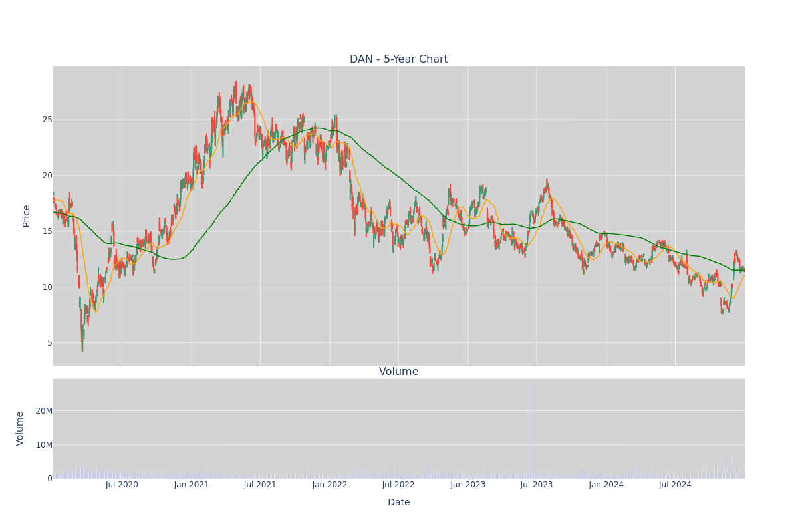Click the "15" price axis tick
The image size is (798, 532).
[47, 231]
